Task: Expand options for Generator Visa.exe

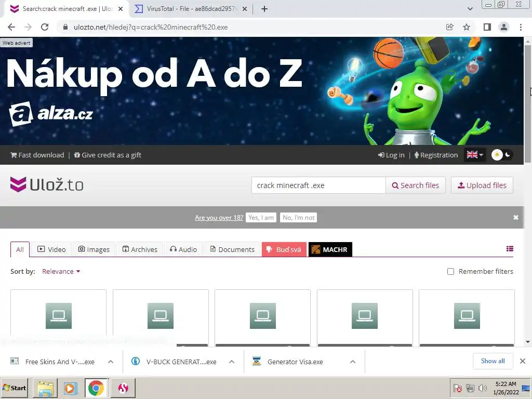Action: pos(353,362)
